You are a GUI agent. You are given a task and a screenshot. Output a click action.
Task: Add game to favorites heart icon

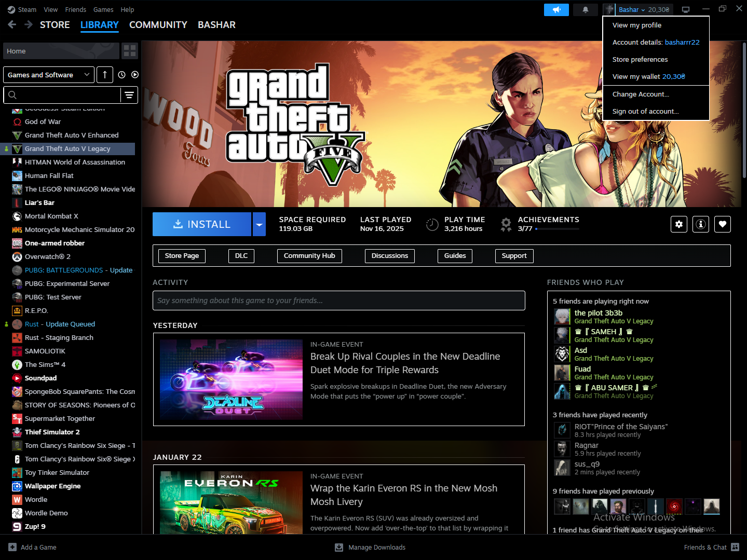[723, 224]
